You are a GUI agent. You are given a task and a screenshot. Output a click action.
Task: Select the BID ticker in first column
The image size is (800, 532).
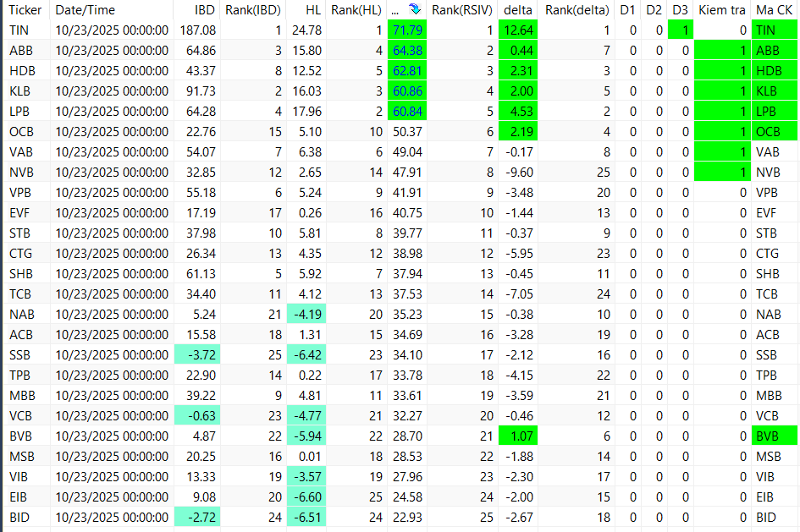click(x=19, y=518)
